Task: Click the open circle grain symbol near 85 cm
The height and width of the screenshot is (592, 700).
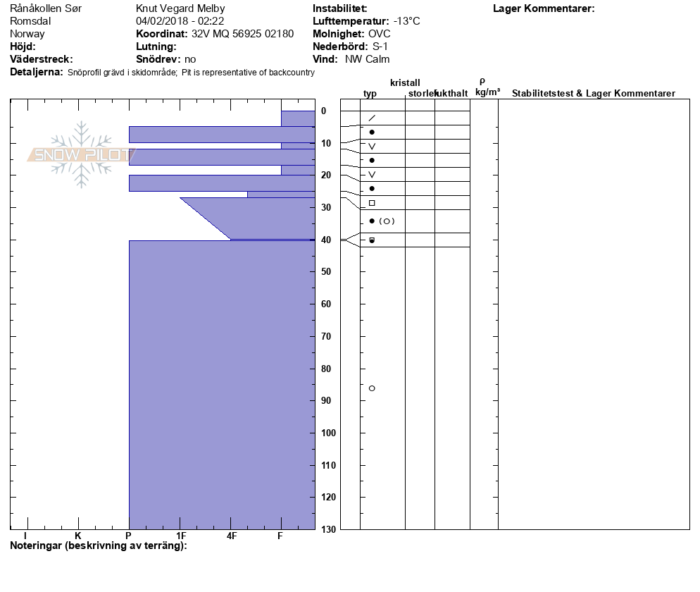Action: point(372,388)
